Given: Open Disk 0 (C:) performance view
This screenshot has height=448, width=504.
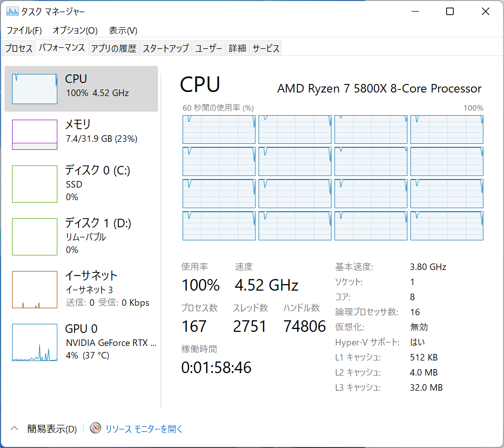Looking at the screenshot, I should [x=35, y=184].
